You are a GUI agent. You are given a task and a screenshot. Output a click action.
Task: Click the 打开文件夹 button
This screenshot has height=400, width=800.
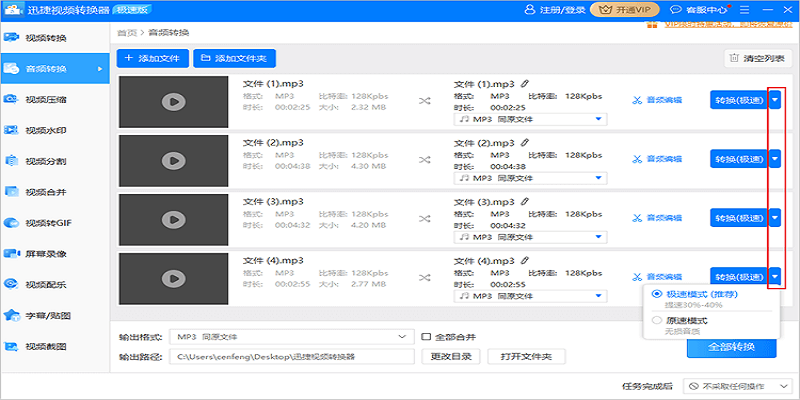point(527,356)
